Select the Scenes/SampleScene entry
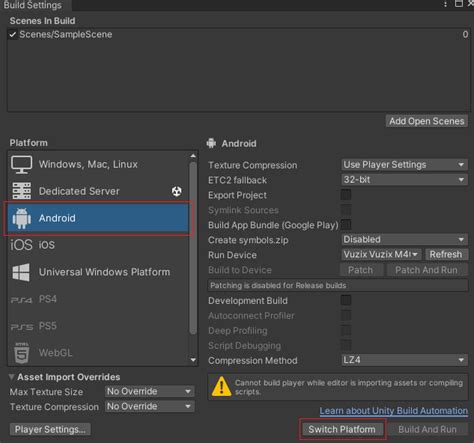Screen dimensions: 474x443 pyautogui.click(x=238, y=35)
